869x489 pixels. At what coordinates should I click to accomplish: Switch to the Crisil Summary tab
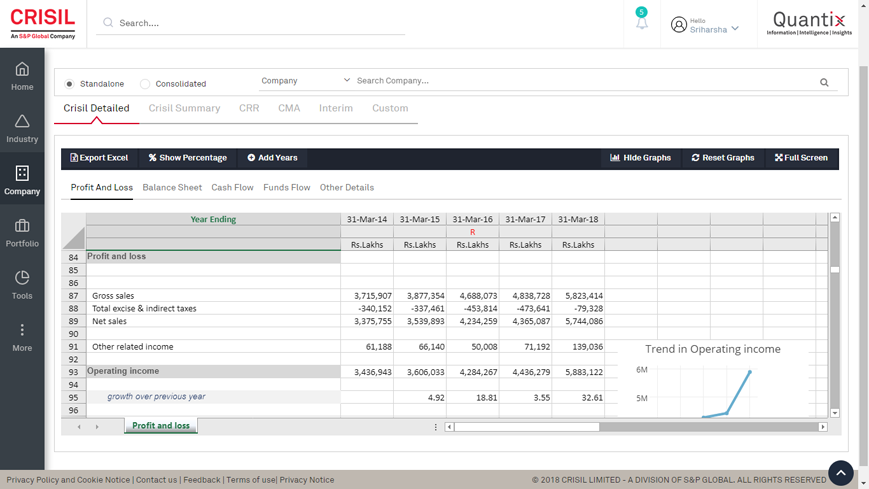point(184,108)
